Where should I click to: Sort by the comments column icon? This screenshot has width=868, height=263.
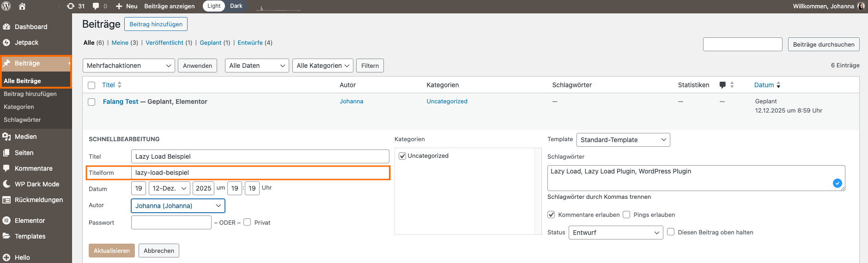pos(723,85)
